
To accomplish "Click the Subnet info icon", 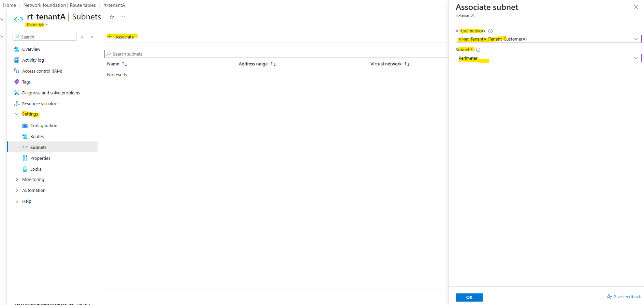I will pyautogui.click(x=478, y=50).
